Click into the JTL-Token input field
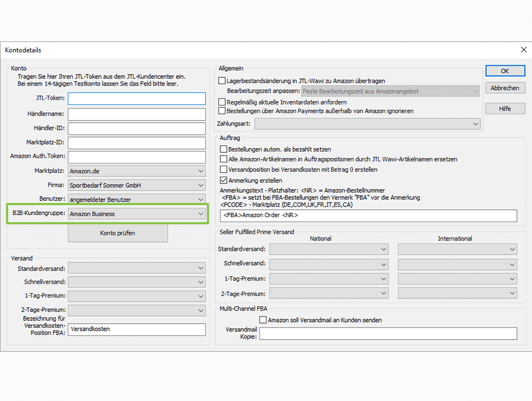The height and width of the screenshot is (401, 532). click(136, 99)
